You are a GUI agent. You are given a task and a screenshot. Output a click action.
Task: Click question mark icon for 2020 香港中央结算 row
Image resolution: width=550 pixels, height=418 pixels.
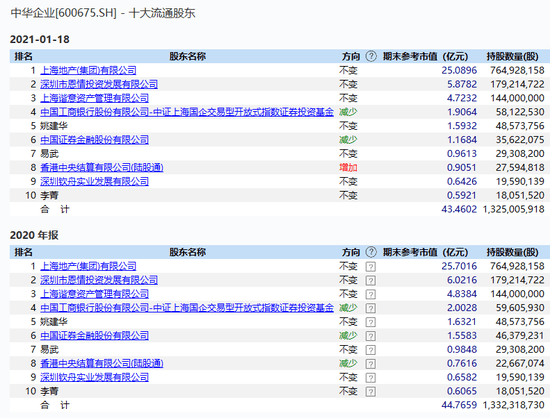pyautogui.click(x=370, y=364)
